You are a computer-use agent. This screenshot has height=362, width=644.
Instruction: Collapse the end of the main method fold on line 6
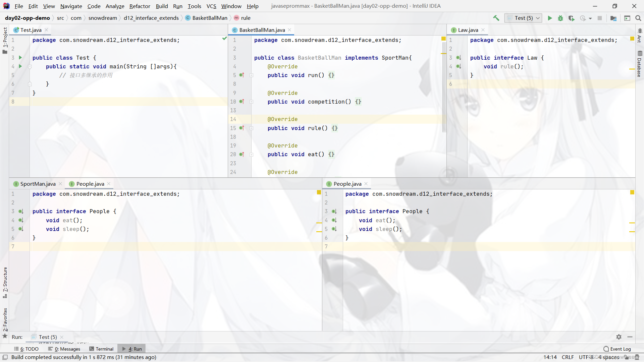tap(30, 84)
